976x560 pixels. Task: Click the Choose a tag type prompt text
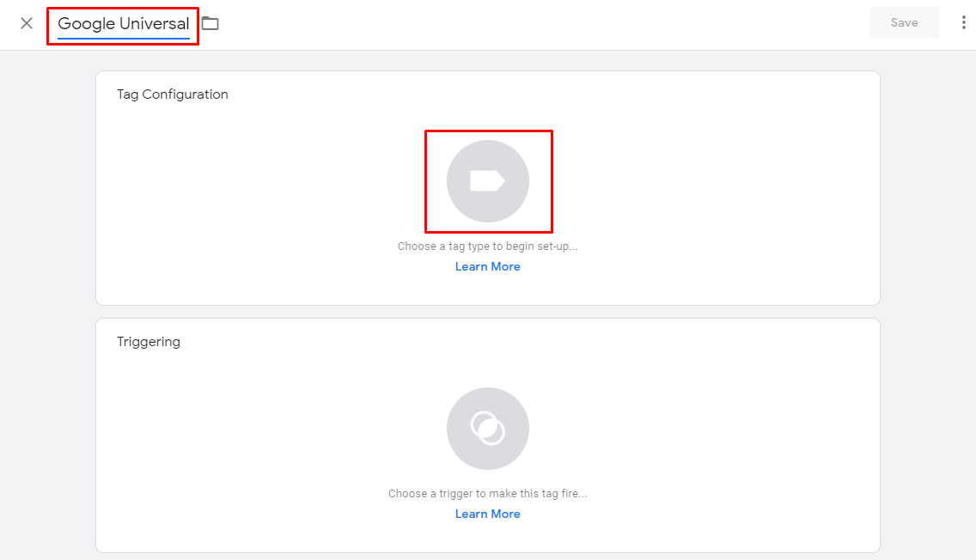(487, 246)
